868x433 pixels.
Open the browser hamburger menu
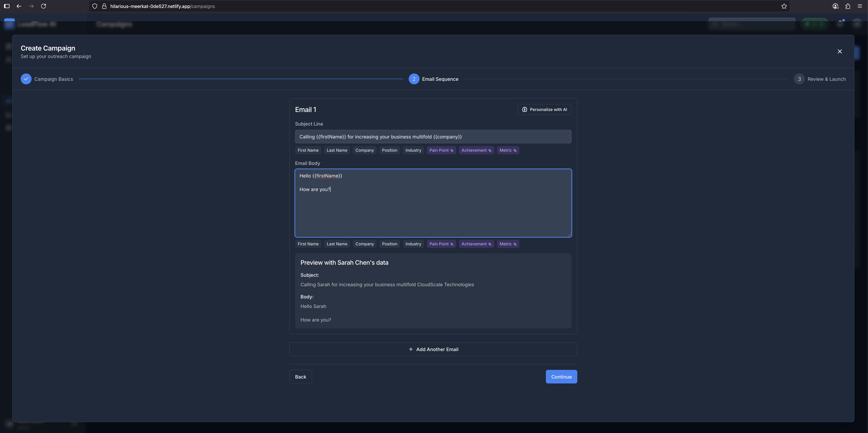coord(860,6)
